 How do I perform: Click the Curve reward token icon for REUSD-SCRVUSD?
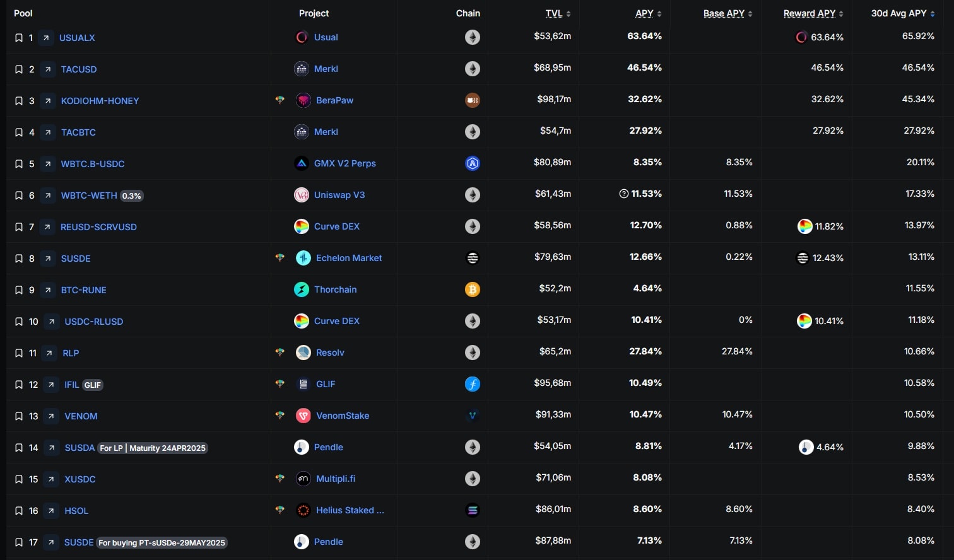[x=804, y=226]
